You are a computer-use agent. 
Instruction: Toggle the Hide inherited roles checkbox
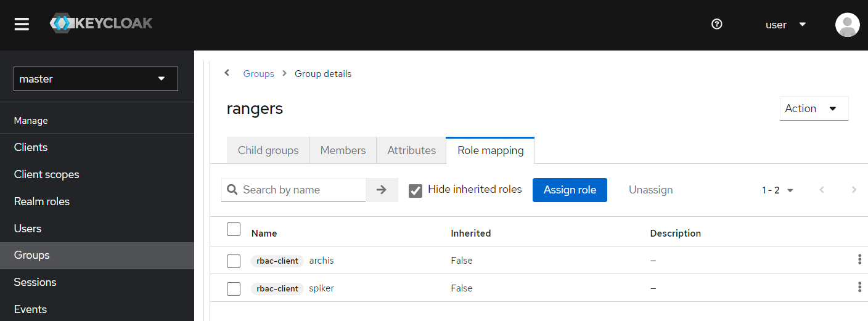point(416,190)
